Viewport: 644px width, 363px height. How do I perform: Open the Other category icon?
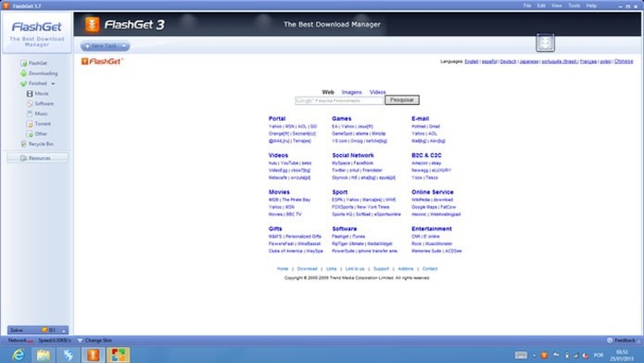click(29, 134)
